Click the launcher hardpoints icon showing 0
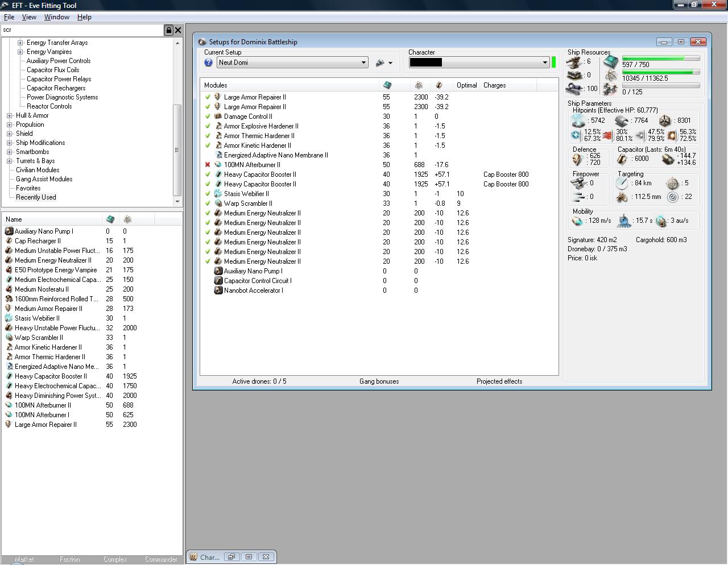 click(576, 75)
